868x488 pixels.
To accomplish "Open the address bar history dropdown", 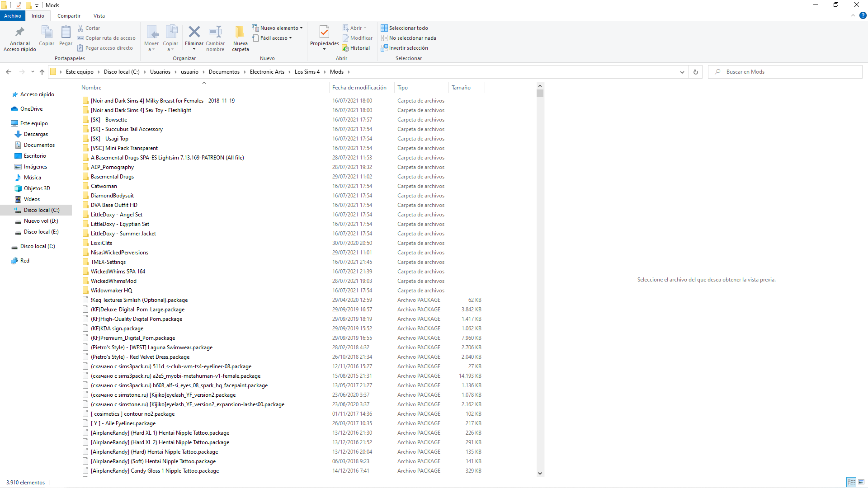I will coord(682,72).
